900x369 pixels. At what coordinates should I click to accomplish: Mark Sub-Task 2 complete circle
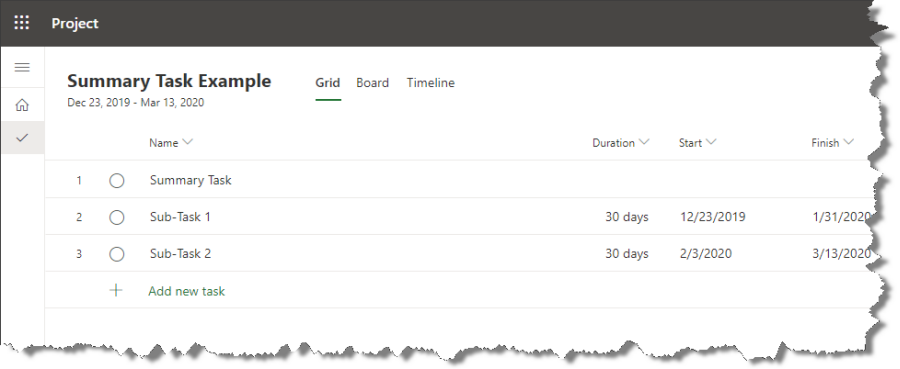117,254
